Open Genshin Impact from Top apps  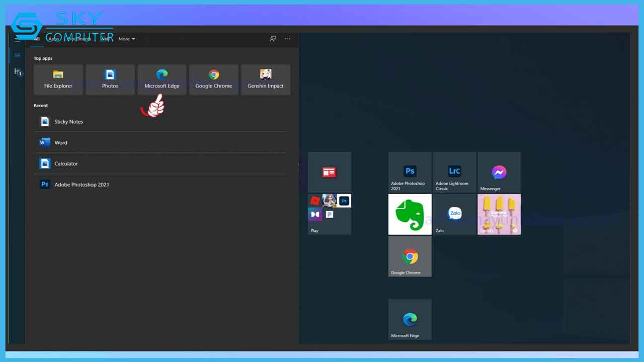point(266,79)
